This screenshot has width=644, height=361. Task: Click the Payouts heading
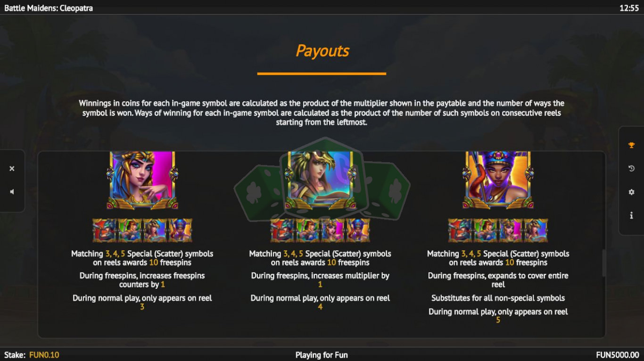click(322, 50)
